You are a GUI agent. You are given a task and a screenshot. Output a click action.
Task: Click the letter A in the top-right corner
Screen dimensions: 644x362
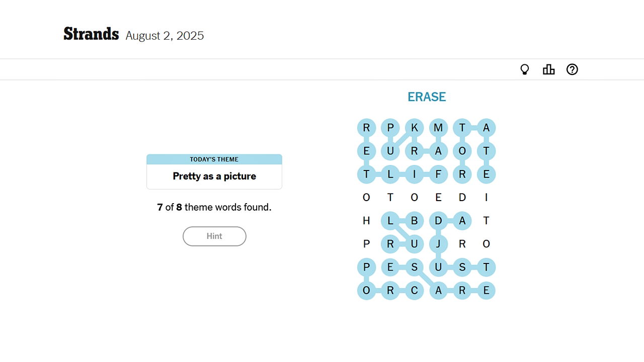pos(486,128)
